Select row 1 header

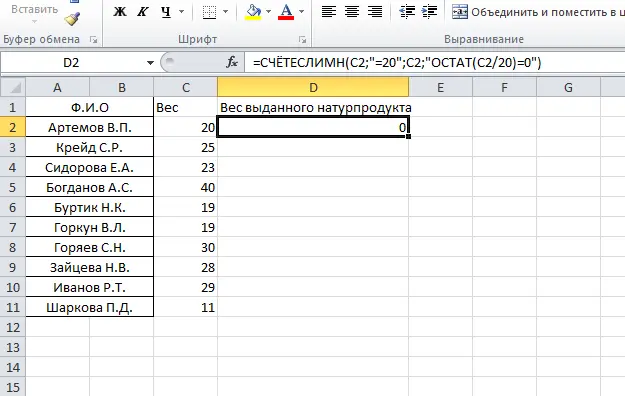pos(13,107)
